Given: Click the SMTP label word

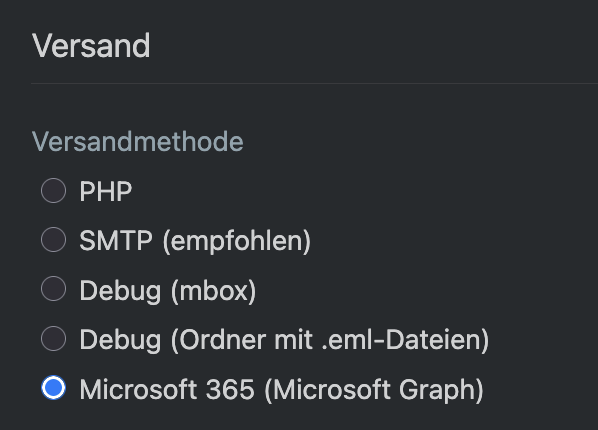Looking at the screenshot, I should 116,240.
